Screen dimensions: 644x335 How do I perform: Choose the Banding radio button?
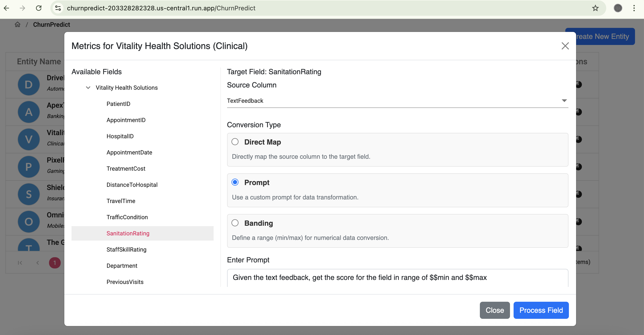click(235, 223)
